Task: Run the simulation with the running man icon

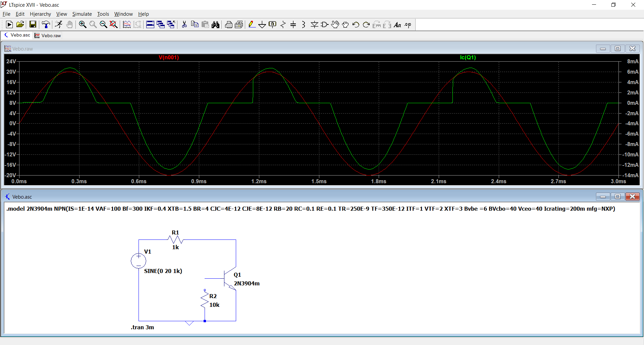Action: coord(59,24)
